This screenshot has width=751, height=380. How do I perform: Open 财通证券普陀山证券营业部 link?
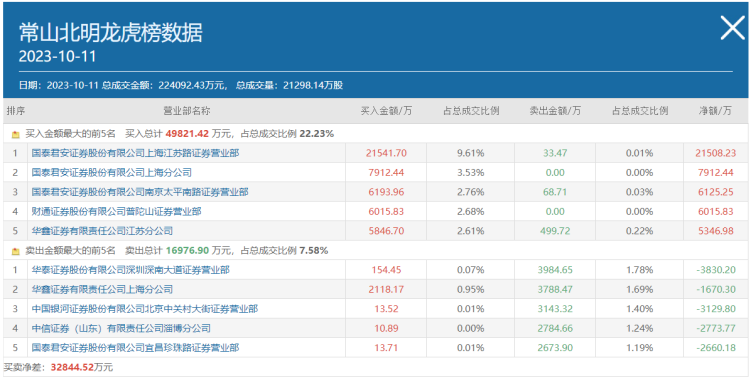(116, 211)
